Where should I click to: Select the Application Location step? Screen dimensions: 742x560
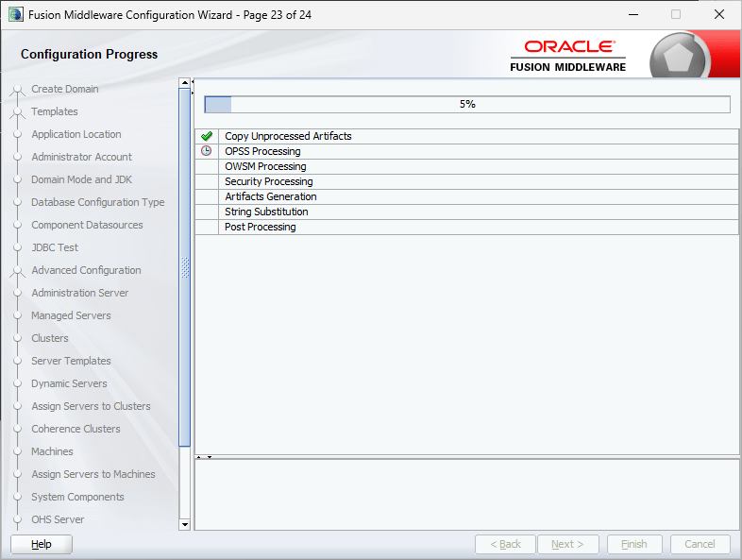click(76, 134)
